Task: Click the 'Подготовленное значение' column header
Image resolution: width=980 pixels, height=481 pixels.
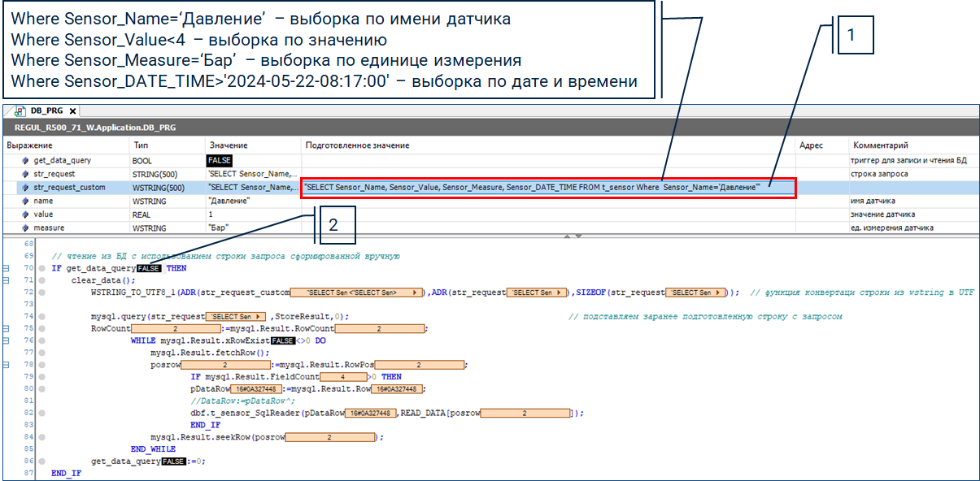Action: (x=356, y=145)
